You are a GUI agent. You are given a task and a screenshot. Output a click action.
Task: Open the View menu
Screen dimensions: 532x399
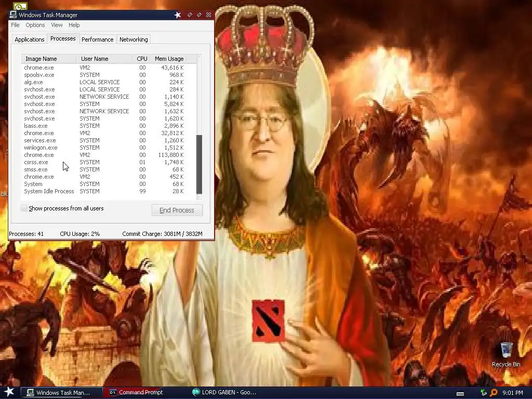tap(57, 25)
